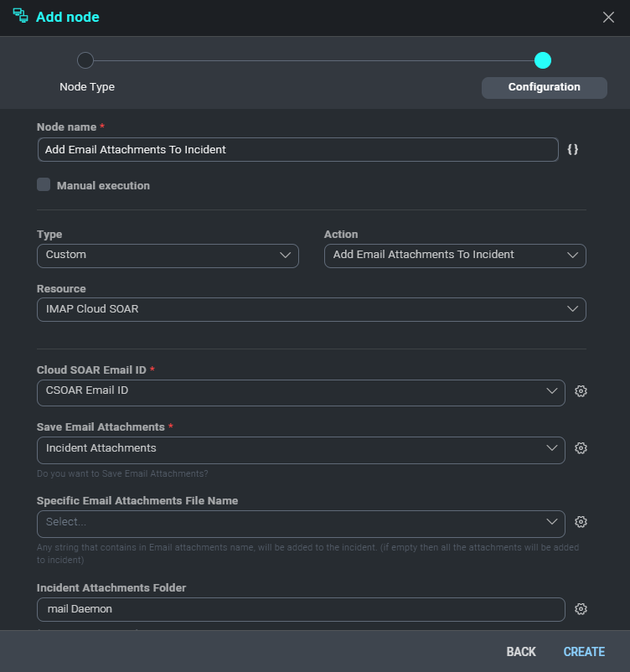The image size is (630, 672).
Task: Click gear icon for Specific Email Attachments File Name
Action: click(581, 521)
